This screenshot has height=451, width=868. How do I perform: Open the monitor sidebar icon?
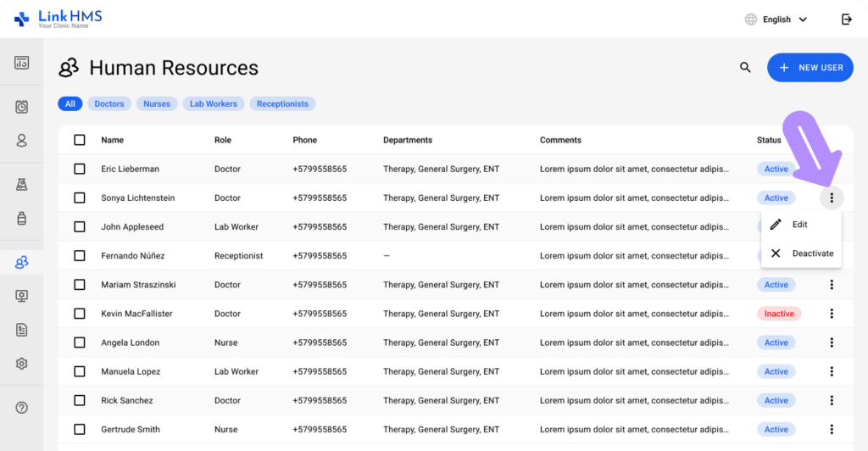[x=21, y=296]
